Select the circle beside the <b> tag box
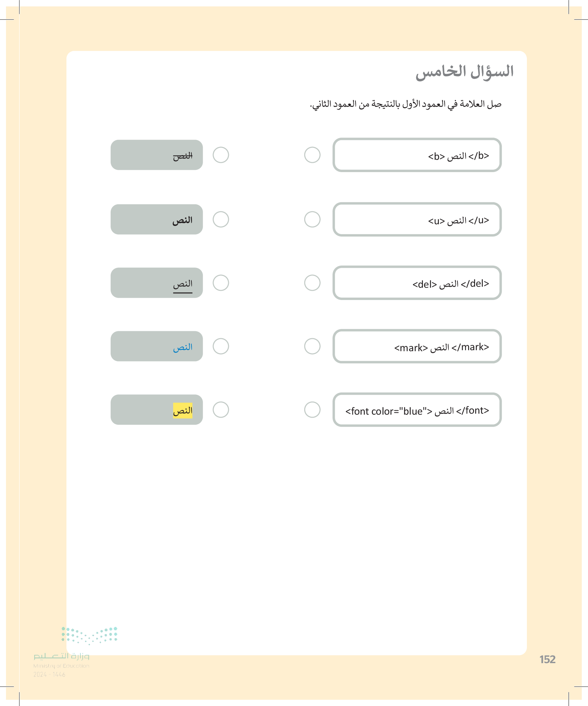 [x=312, y=155]
